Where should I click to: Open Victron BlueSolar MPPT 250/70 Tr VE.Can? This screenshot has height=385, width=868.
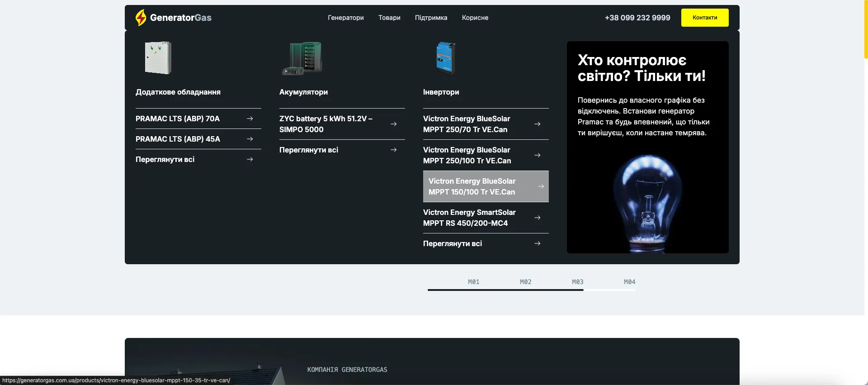pos(467,124)
